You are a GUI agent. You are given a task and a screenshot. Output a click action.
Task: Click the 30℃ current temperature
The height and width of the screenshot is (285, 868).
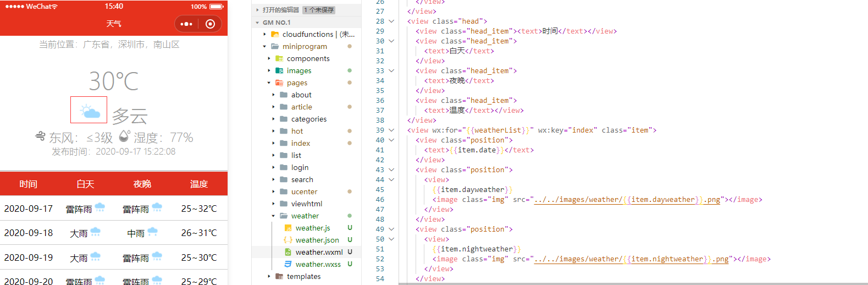114,81
